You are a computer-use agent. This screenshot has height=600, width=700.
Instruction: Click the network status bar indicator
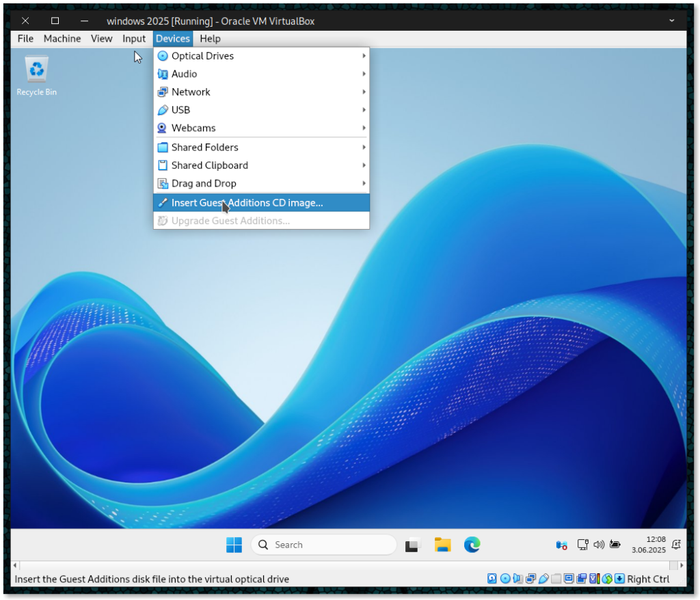click(530, 579)
